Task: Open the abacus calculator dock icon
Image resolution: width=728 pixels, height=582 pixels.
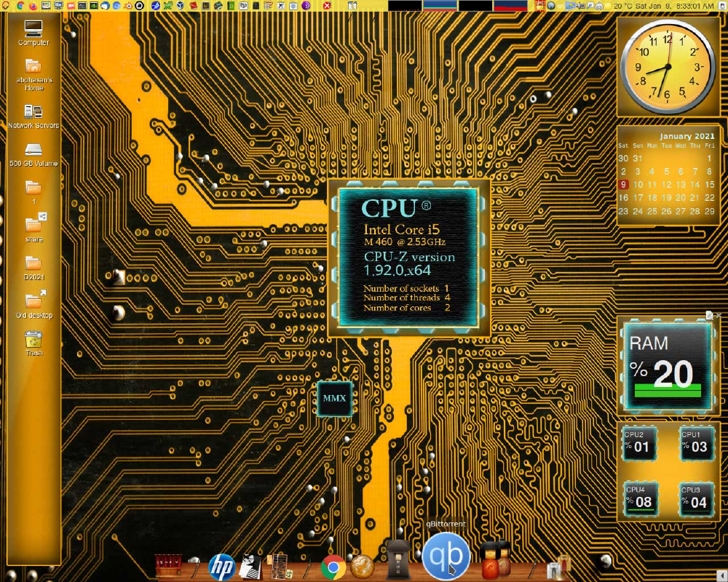Action: 280,566
